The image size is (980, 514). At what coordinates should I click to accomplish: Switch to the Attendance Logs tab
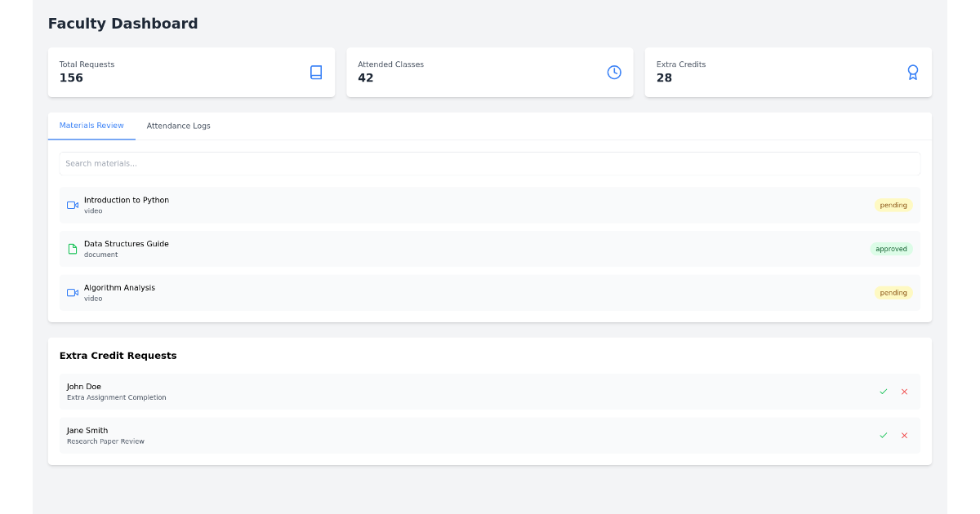point(178,126)
